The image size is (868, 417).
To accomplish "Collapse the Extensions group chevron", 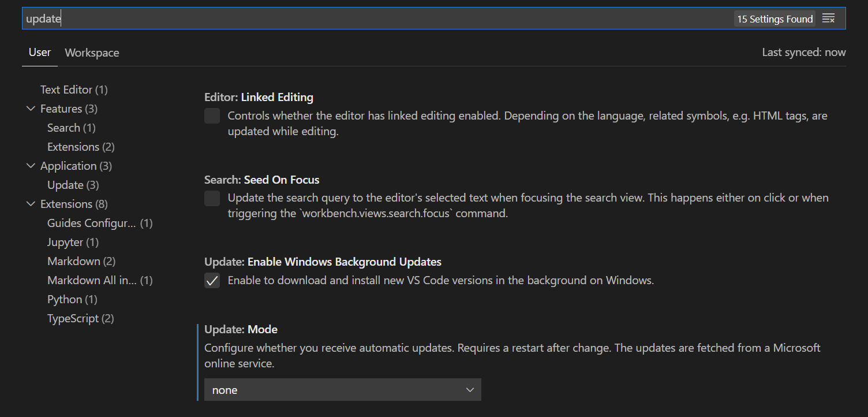I will (x=31, y=204).
